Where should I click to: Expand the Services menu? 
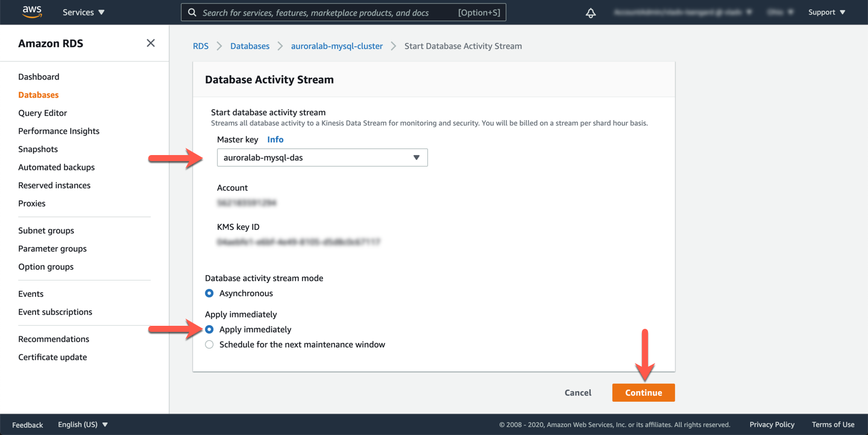click(x=83, y=12)
